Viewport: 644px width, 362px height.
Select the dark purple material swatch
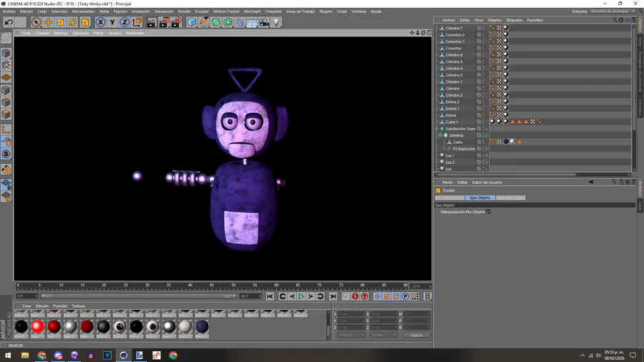pos(202,327)
